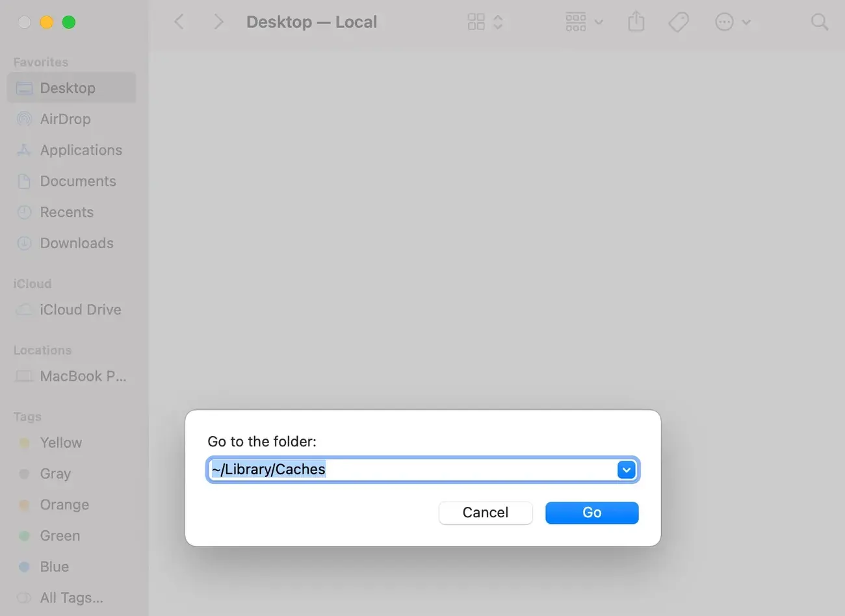
Task: Show Recents in the sidebar
Action: pos(66,212)
